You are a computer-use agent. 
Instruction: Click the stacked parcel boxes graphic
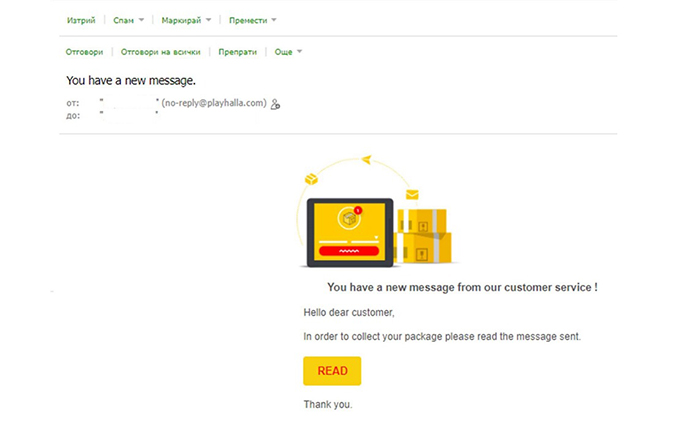[424, 236]
